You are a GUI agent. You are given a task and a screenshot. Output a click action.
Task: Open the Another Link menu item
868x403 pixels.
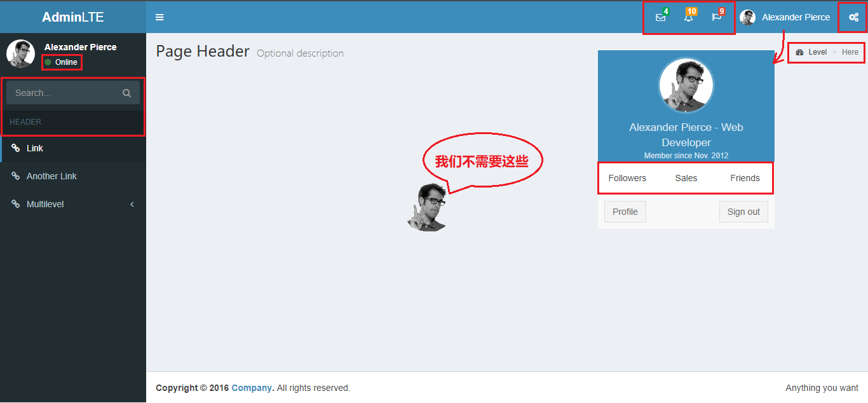[51, 176]
